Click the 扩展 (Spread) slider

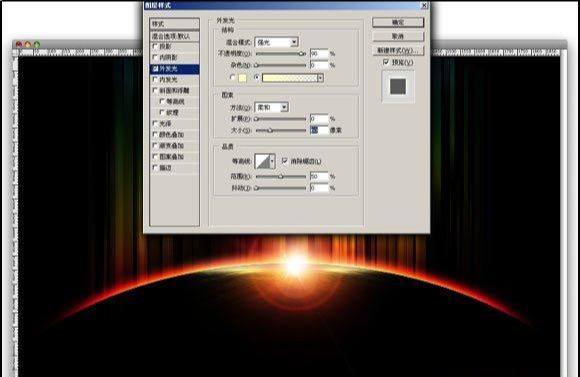point(281,119)
